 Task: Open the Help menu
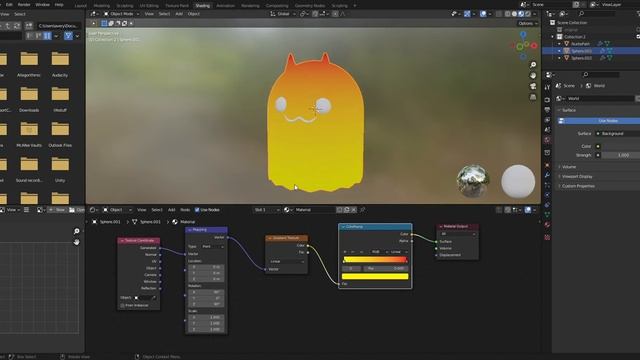pyautogui.click(x=59, y=4)
